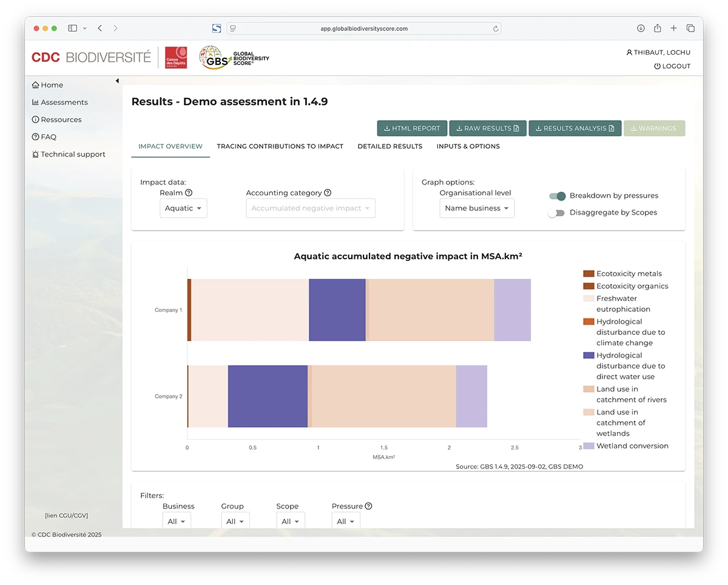
Task: Click the GBS Global Biodiversity Score logo
Action: [235, 58]
